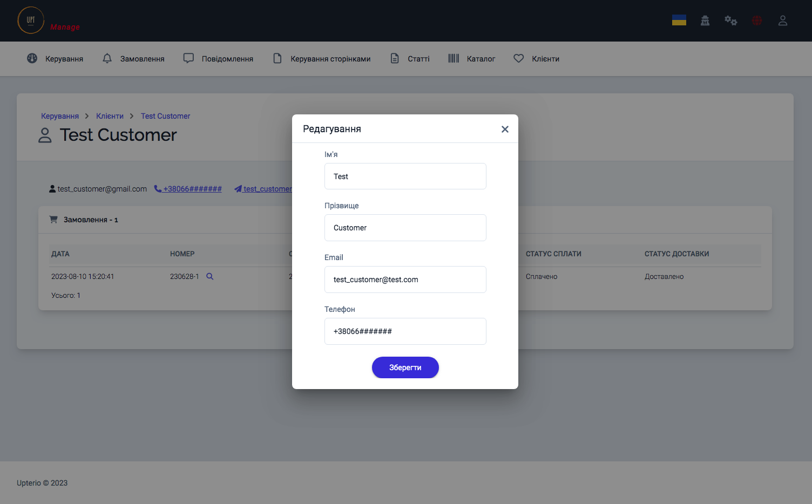Viewport: 812px width, 504px height.
Task: Open the Статті menu item
Action: point(418,59)
